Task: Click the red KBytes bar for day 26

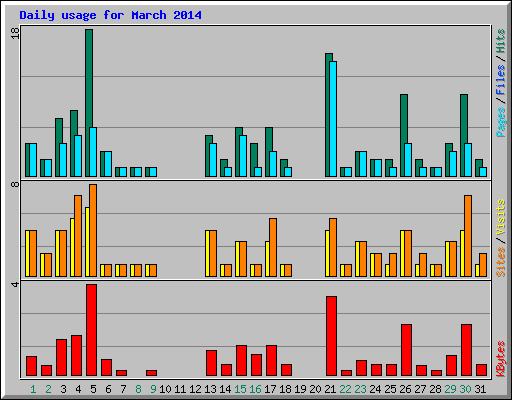Action: [x=407, y=350]
